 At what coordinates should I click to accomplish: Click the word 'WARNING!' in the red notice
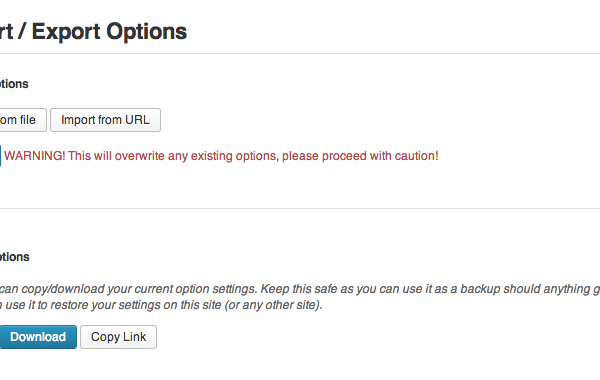(35, 156)
